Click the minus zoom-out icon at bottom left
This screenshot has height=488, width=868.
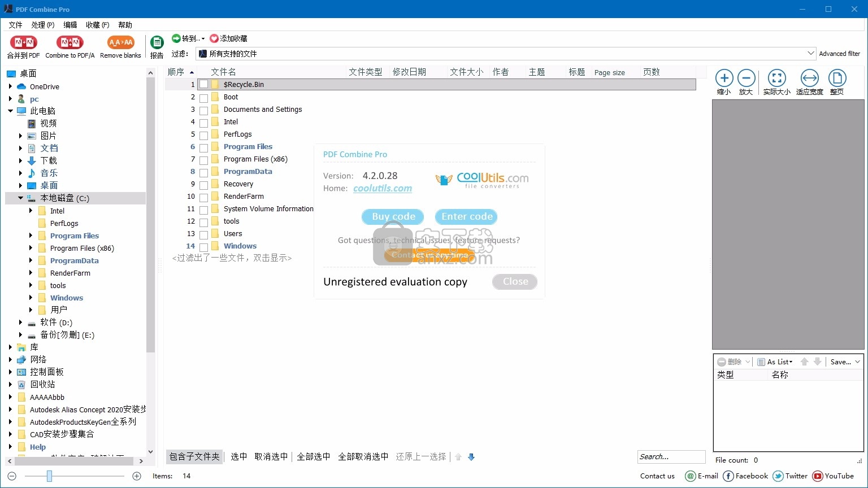point(12,476)
